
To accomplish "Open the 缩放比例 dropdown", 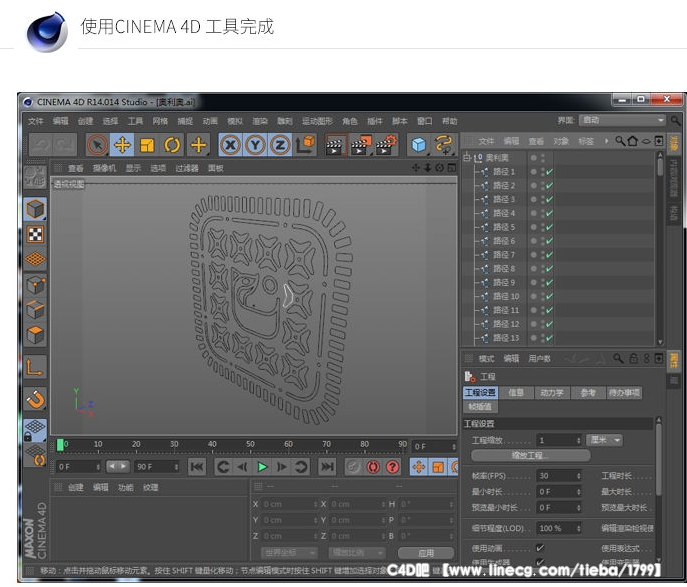I will point(357,553).
